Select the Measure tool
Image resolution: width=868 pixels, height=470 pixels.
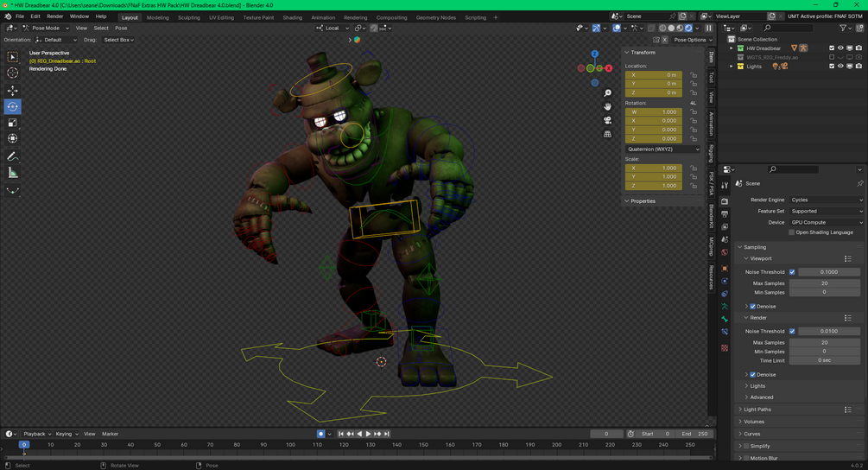coord(13,173)
